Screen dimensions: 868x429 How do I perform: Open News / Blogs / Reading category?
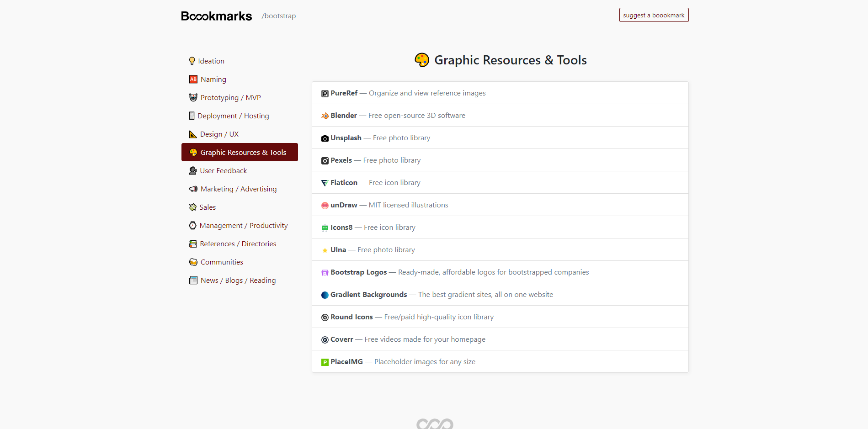240,280
